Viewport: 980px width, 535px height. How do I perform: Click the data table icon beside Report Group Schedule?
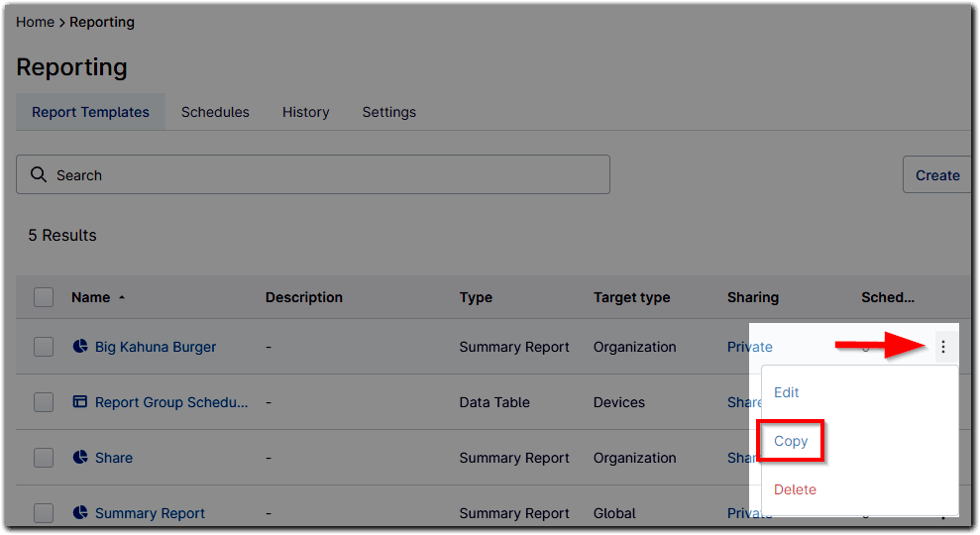point(80,402)
